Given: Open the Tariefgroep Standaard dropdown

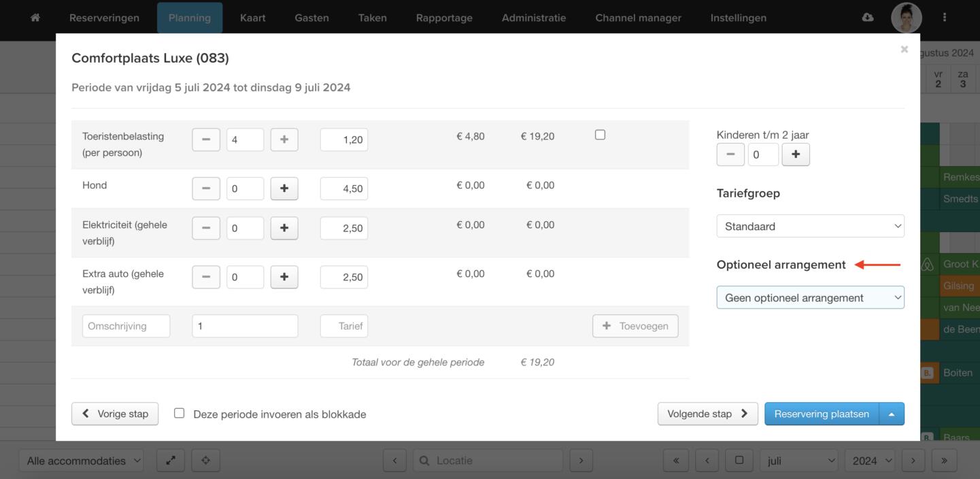Looking at the screenshot, I should 810,227.
